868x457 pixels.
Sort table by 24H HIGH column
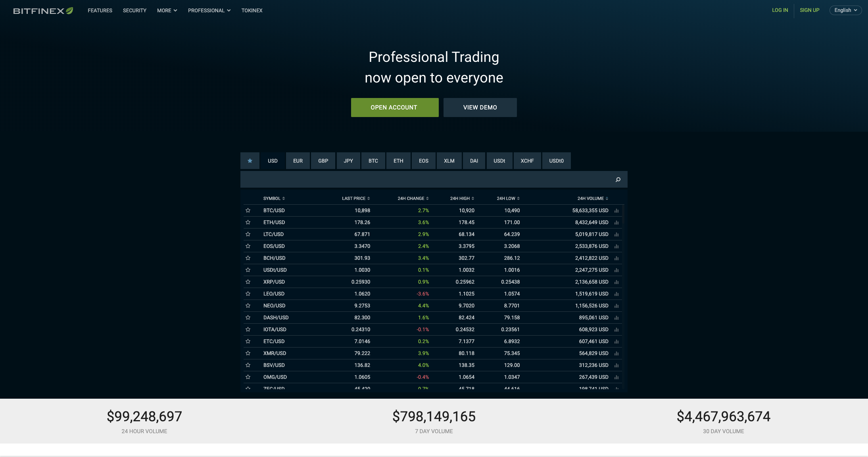[462, 198]
